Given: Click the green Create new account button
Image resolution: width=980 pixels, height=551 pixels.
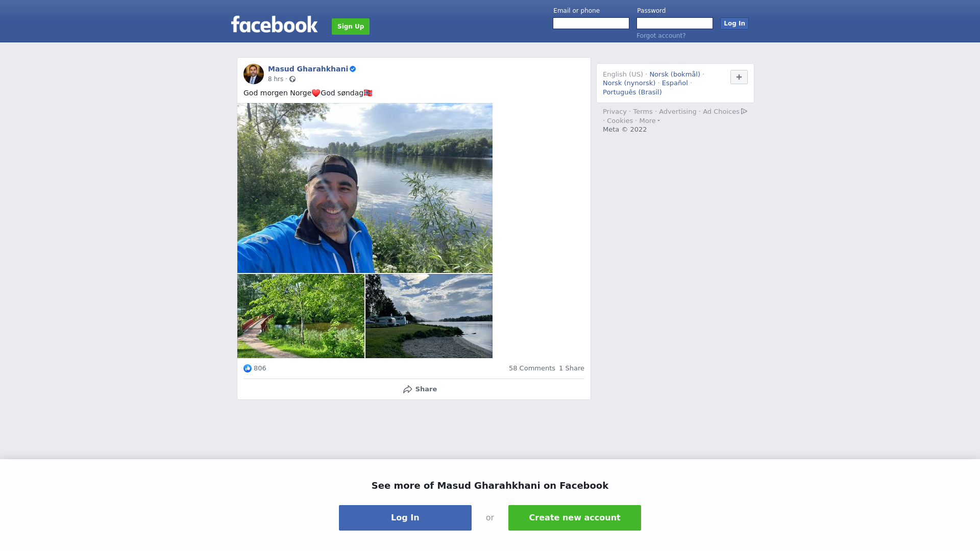Looking at the screenshot, I should pos(575,518).
